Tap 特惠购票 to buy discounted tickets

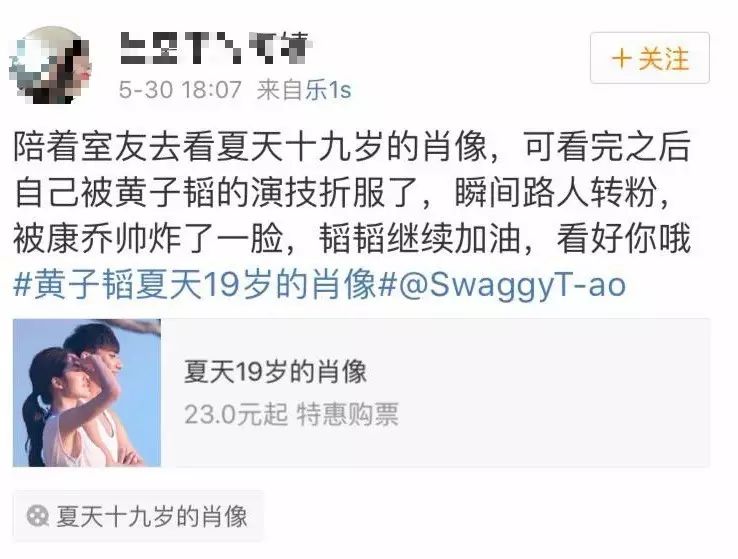click(x=348, y=414)
